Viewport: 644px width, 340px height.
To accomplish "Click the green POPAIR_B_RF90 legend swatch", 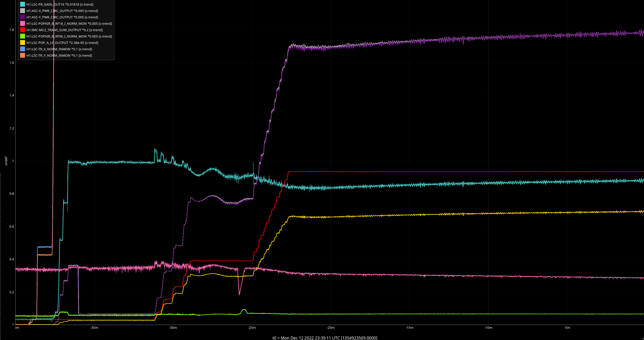I will (x=22, y=36).
